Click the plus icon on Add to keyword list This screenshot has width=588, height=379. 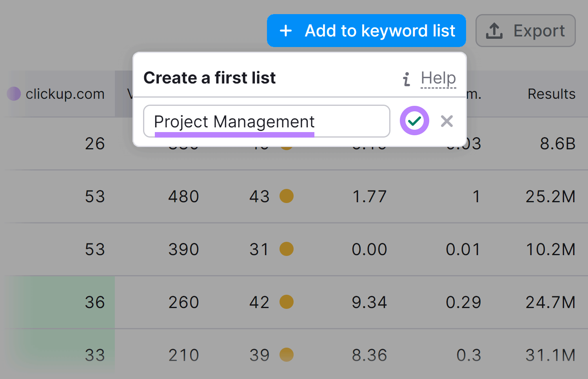click(x=286, y=31)
